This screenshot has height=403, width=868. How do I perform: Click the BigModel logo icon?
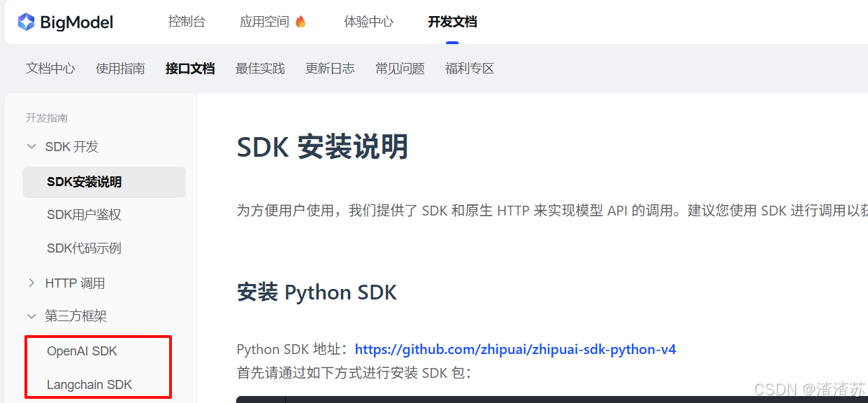(26, 22)
